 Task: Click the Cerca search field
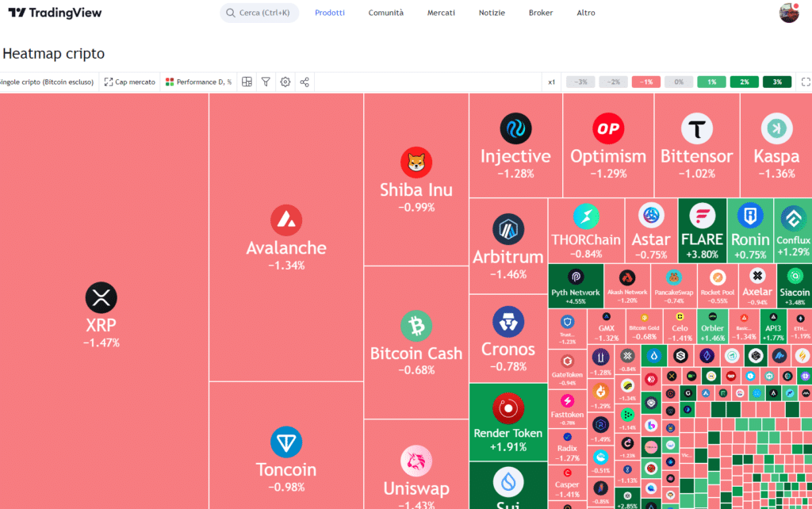[259, 13]
